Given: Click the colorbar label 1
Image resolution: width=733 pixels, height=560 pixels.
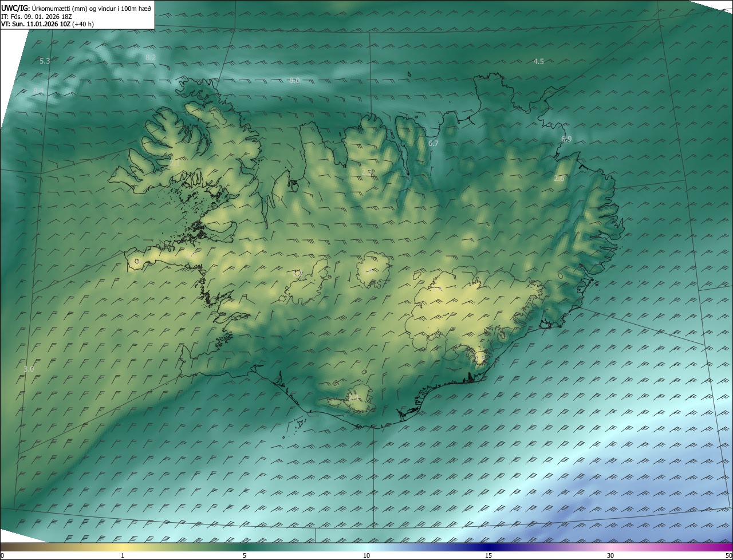Looking at the screenshot, I should [123, 555].
